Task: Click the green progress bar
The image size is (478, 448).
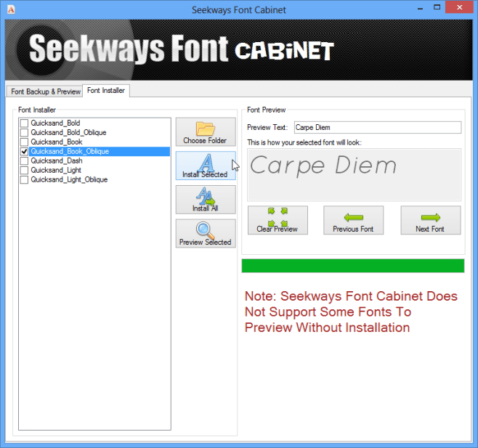Action: pos(353,266)
